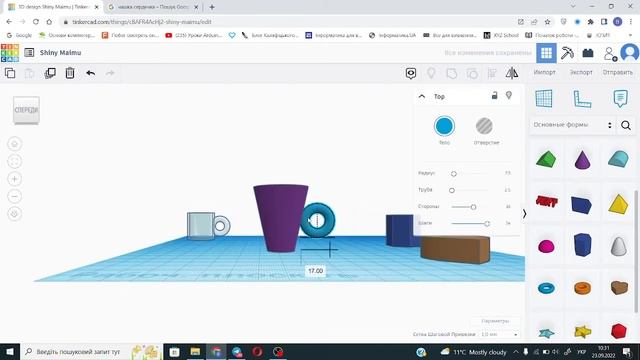640x360 pixels.
Task: Click the Send To button
Action: [618, 72]
